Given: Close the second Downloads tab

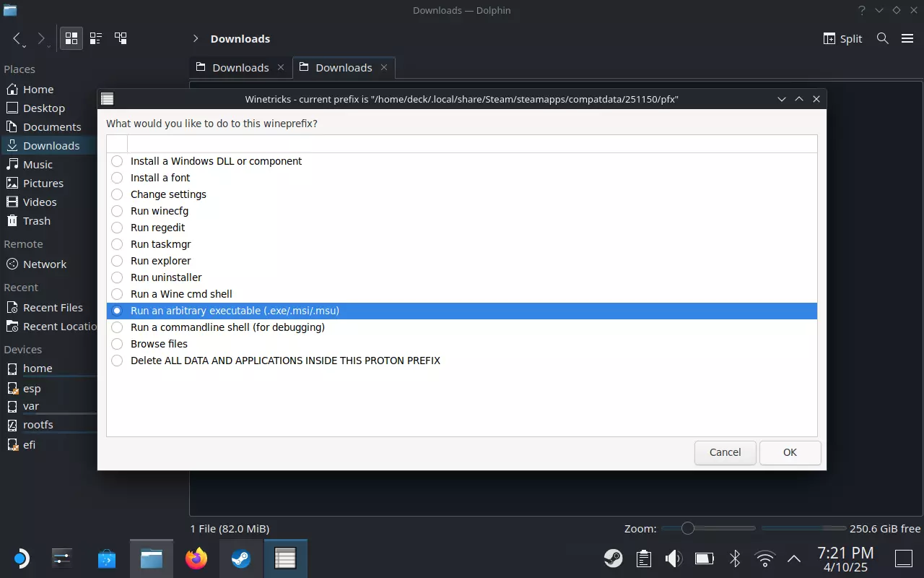Looking at the screenshot, I should 384,68.
